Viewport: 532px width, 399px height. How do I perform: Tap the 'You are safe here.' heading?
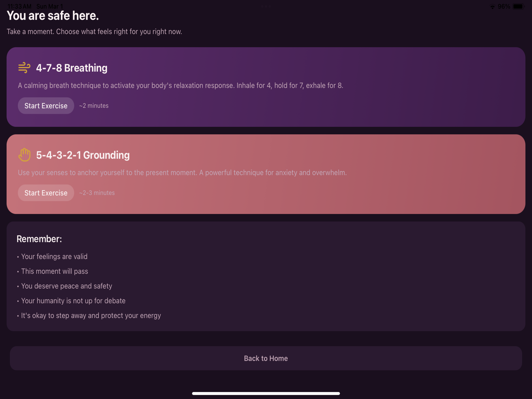tap(53, 16)
